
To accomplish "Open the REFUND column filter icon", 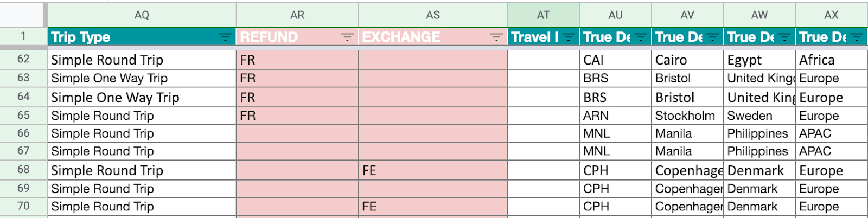I will [x=347, y=37].
